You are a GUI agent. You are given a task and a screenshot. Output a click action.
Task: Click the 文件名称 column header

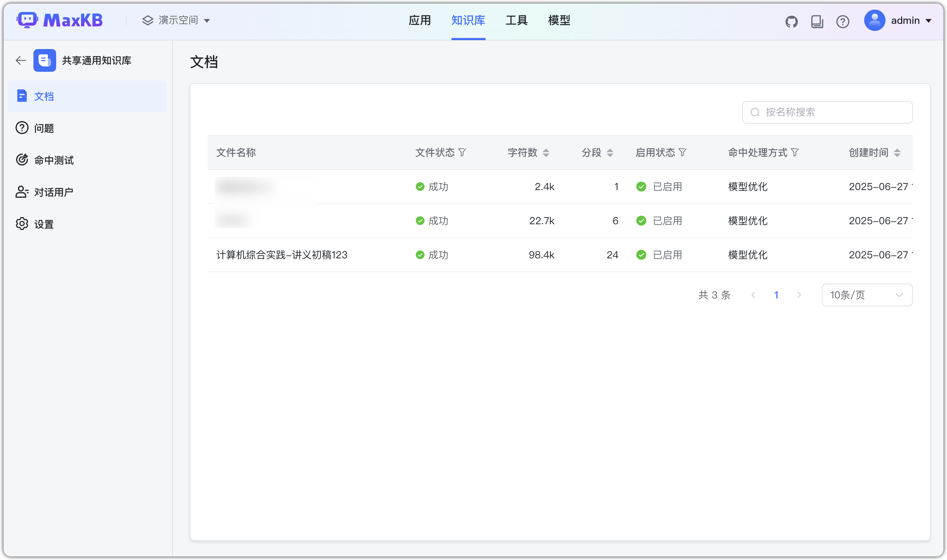[x=236, y=152]
